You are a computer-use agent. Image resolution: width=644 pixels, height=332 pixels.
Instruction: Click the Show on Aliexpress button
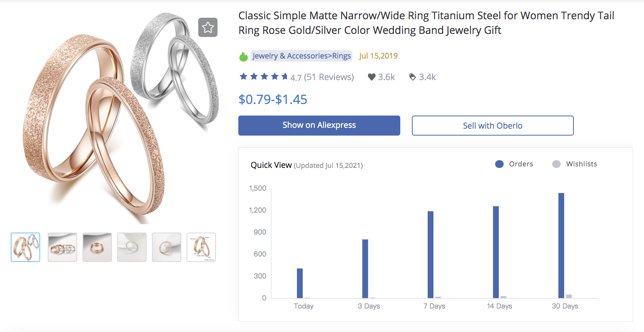point(319,125)
